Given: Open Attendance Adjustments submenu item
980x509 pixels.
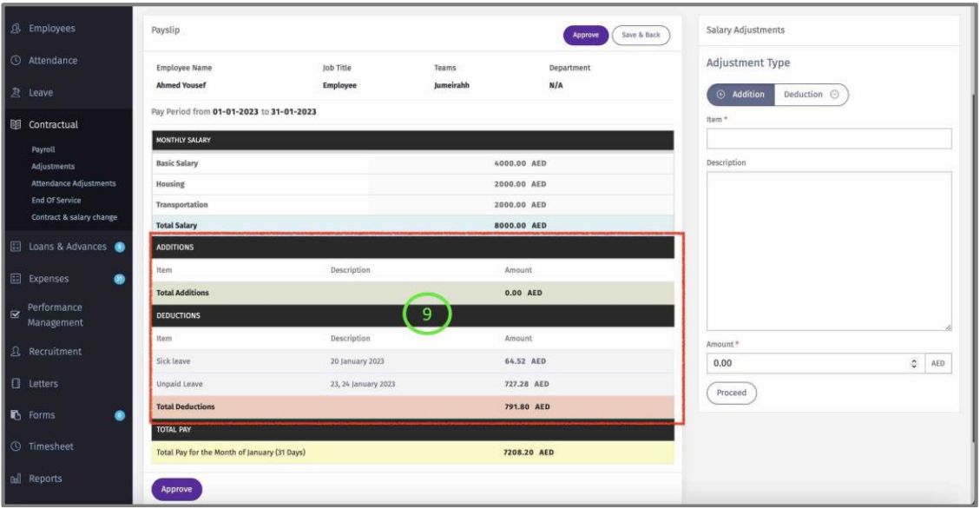Looking at the screenshot, I should click(x=73, y=183).
